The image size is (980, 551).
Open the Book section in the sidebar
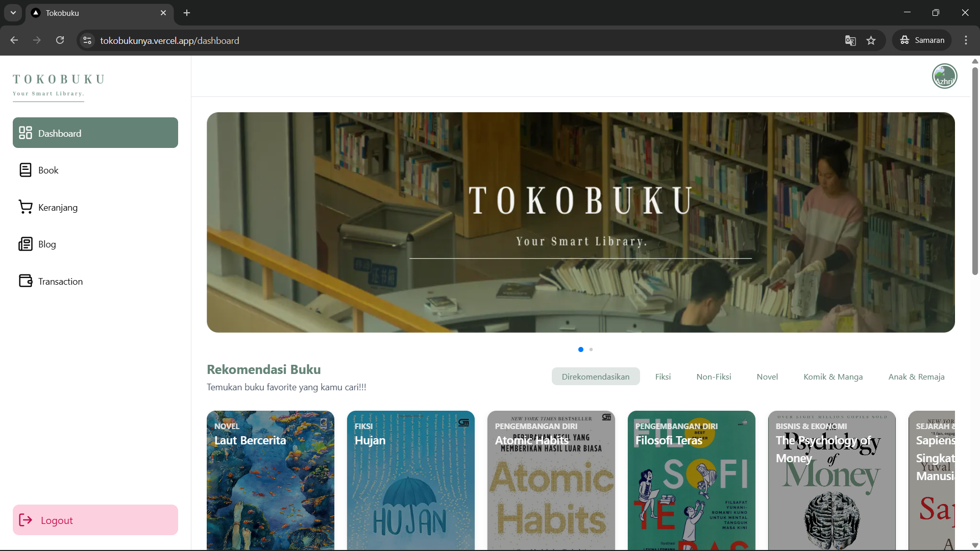47,170
